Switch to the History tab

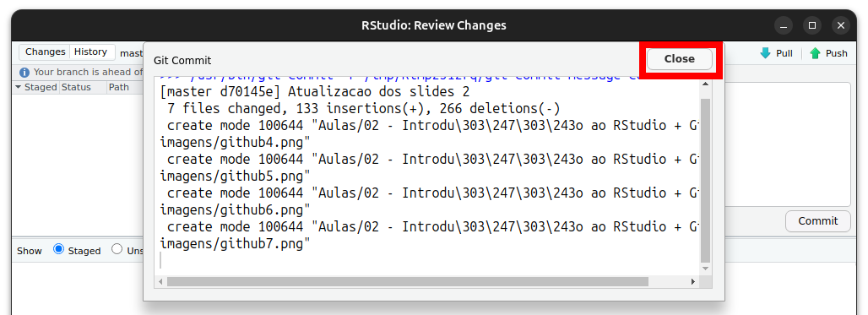tap(91, 52)
